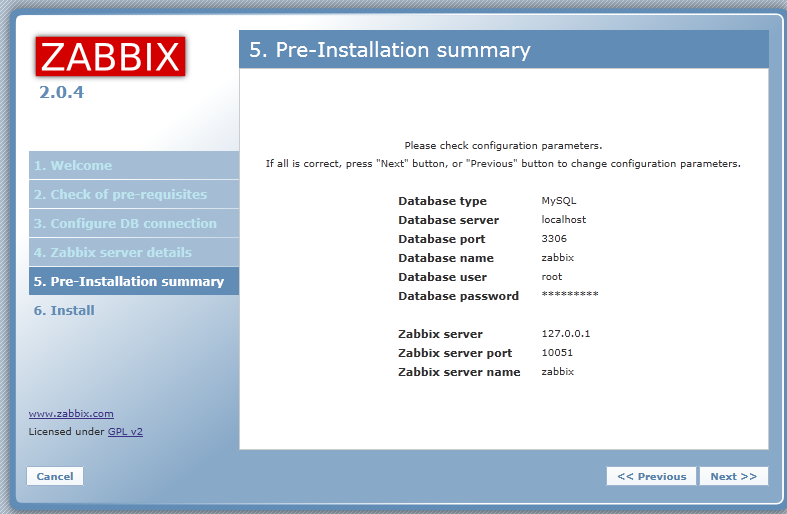Click the Database type label

point(442,201)
